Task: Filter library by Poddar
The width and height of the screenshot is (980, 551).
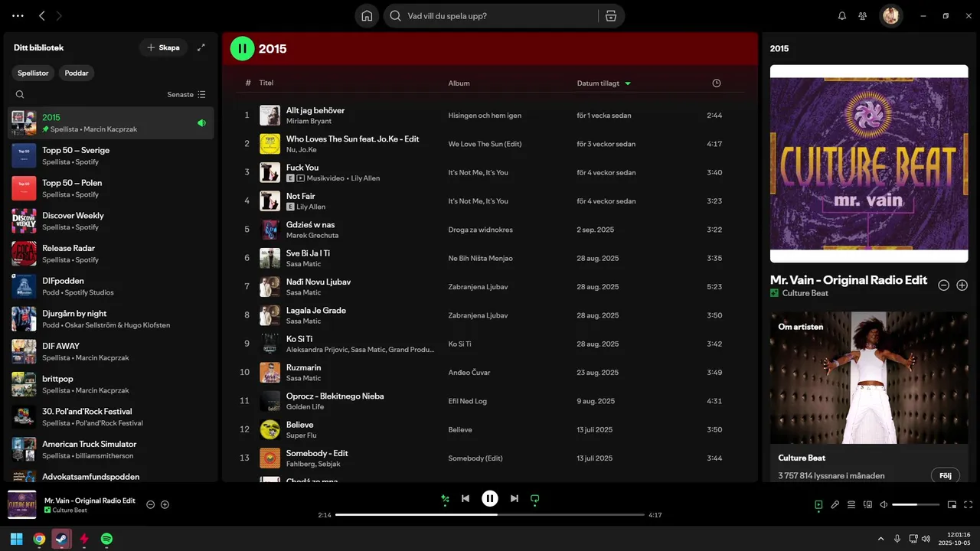Action: (x=77, y=73)
